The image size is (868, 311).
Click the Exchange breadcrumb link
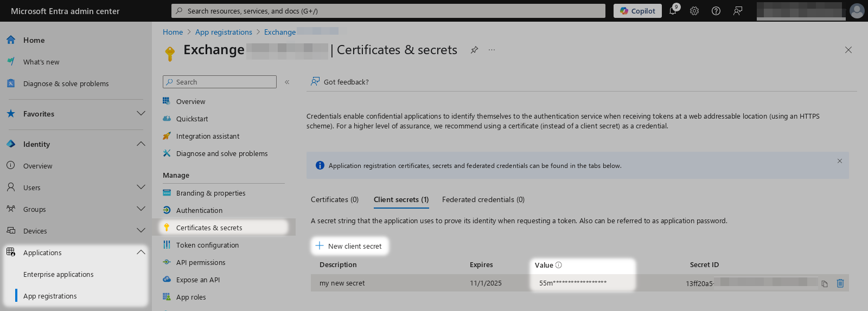tap(280, 32)
